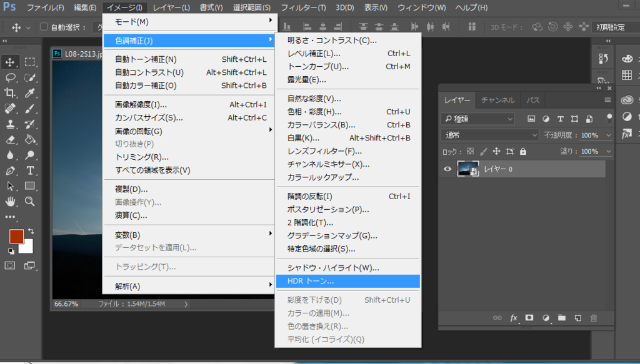Select the Hand tool

pyautogui.click(x=10, y=202)
